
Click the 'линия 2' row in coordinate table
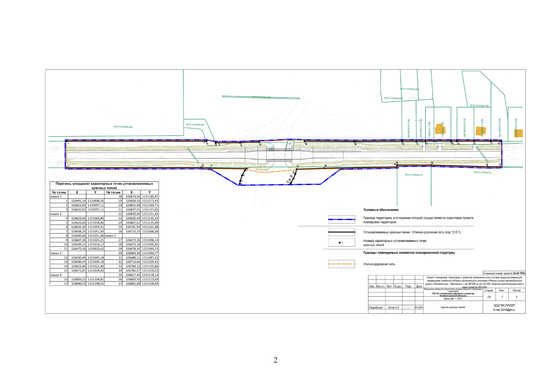tap(56, 214)
